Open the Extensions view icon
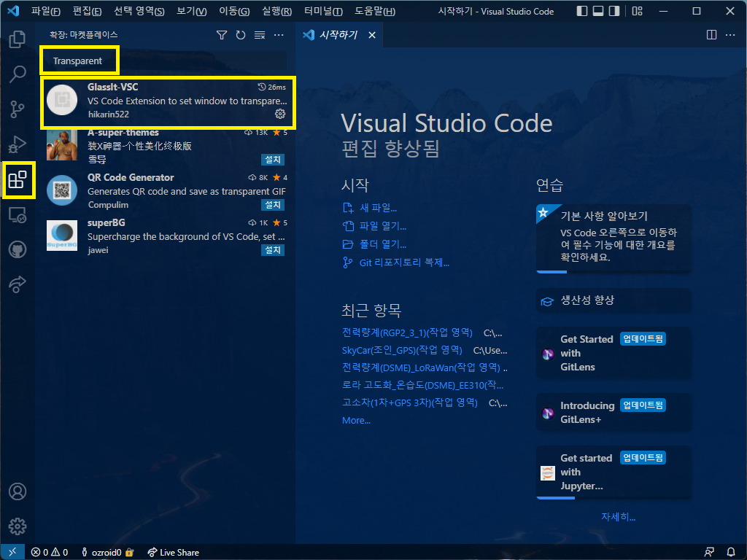This screenshot has height=560, width=747. pos(18,179)
